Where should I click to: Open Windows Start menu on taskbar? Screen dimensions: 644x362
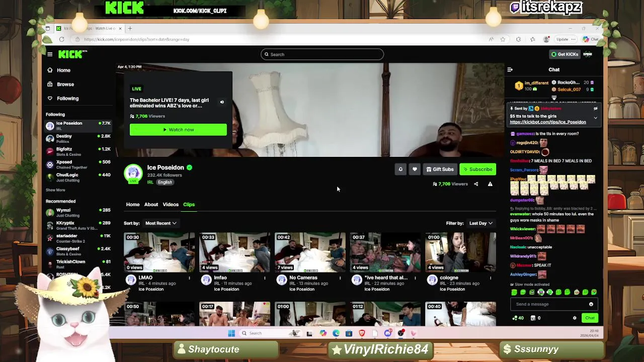(x=231, y=333)
